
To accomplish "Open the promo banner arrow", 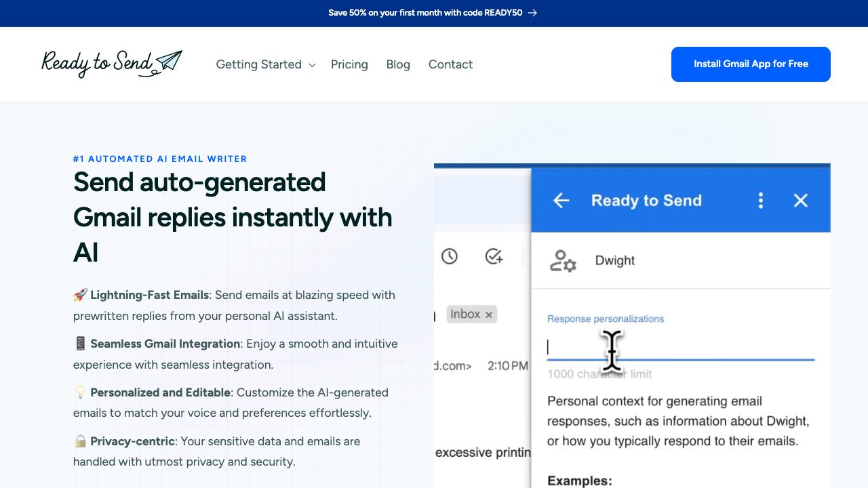I will pyautogui.click(x=532, y=13).
